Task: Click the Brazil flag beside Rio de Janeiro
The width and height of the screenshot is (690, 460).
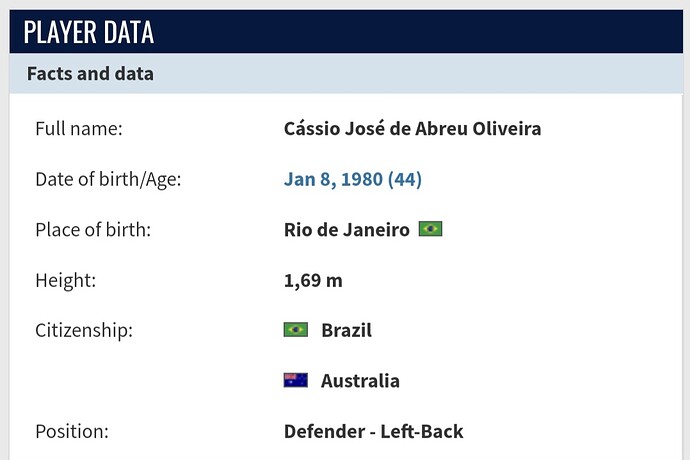Action: 430,229
